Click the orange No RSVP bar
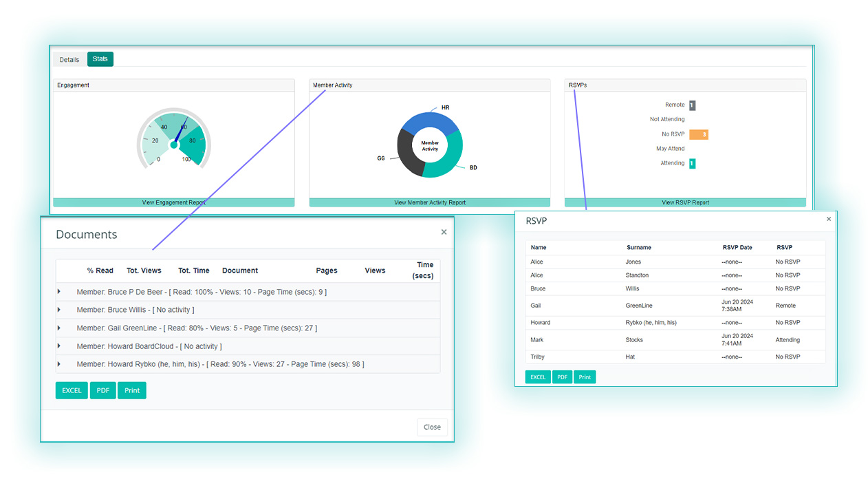Screen dimensions: 868x486 [698, 134]
